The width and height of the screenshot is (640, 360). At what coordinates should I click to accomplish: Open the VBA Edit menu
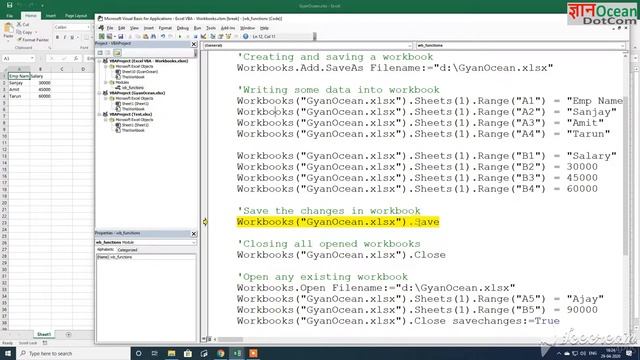[x=121, y=28]
